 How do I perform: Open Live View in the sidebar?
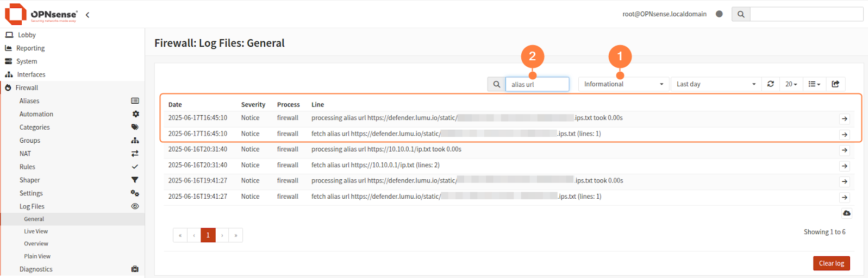point(36,231)
